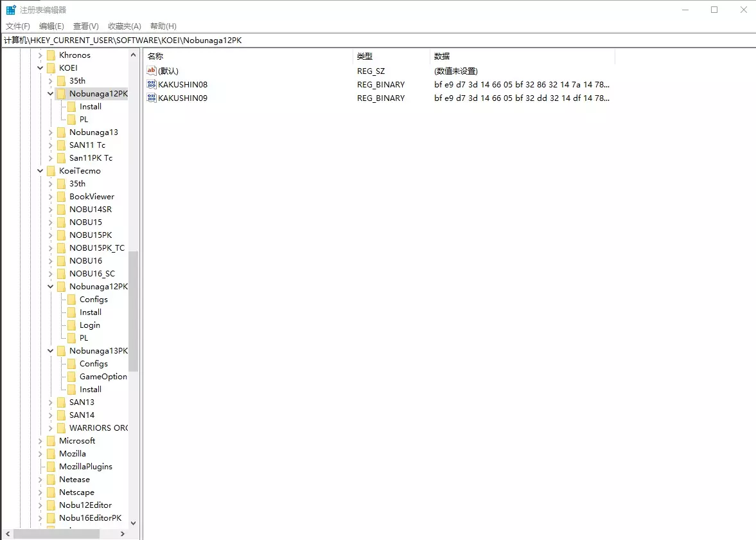Collapse the selected Nobunaga12PK key under KOEI
This screenshot has height=540, width=756.
click(50, 94)
